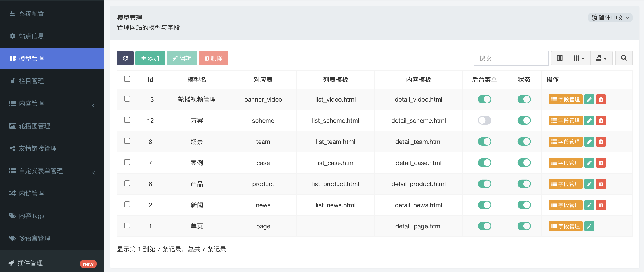Viewport: 644px width, 272px height.
Task: Edit the 产品 row with pencil icon
Action: (x=589, y=184)
